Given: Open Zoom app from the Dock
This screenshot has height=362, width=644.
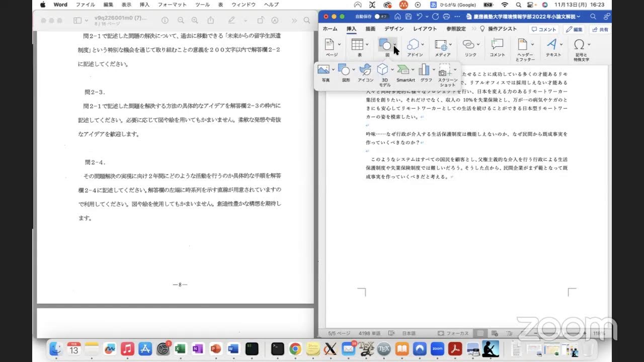Looking at the screenshot, I should click(437, 348).
